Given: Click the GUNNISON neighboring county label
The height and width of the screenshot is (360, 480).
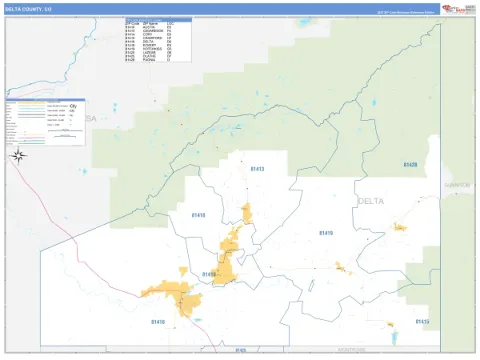Looking at the screenshot, I should coord(457,185).
